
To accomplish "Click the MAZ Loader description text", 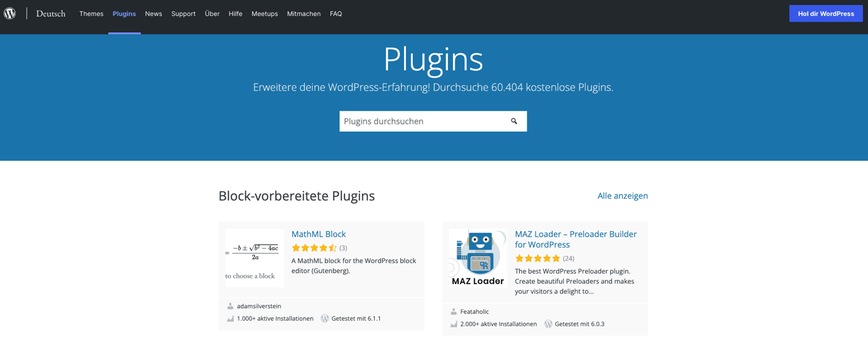I will click(575, 281).
